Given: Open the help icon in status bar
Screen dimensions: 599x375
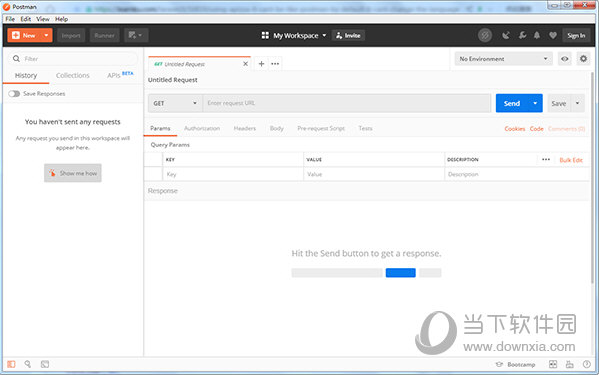Looking at the screenshot, I should pos(586,364).
